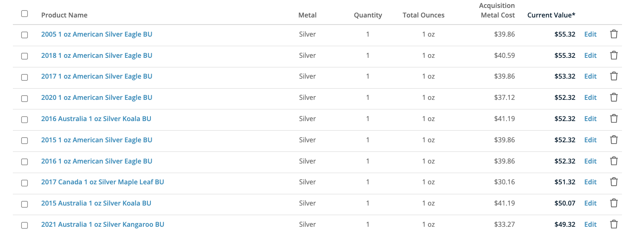Open 2017 Canada 1 oz Silver Maple Leaf link

tap(102, 182)
